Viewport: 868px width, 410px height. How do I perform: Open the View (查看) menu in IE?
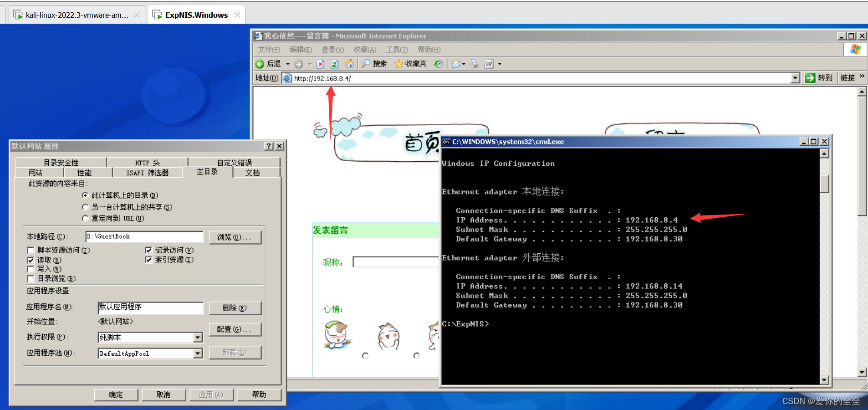click(x=332, y=50)
